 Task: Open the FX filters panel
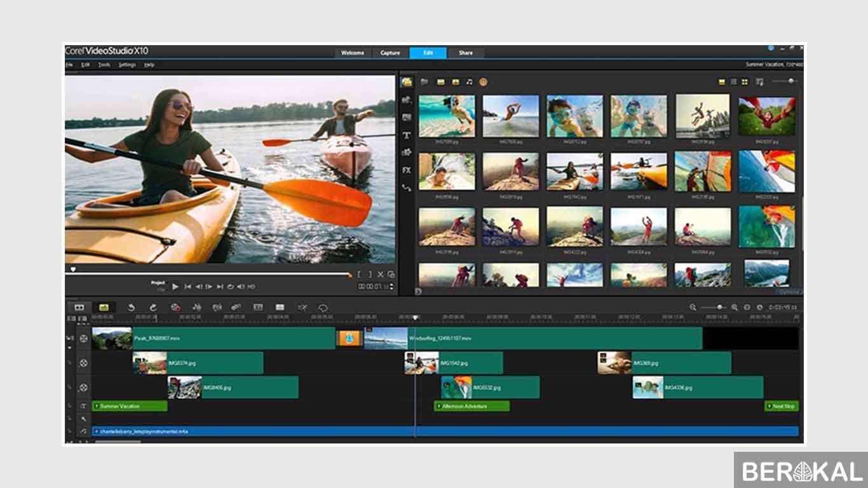pos(405,170)
